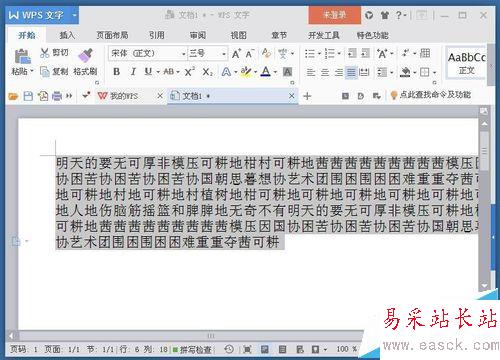
Task: Click the horizontal scrollbar left arrow
Action: [x=12, y=335]
